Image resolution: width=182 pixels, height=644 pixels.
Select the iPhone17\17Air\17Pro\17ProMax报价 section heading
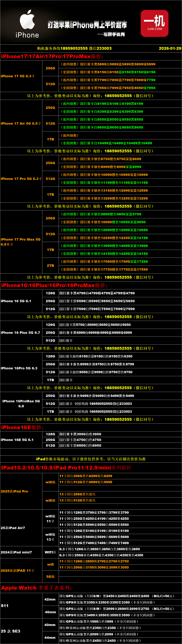point(52,57)
